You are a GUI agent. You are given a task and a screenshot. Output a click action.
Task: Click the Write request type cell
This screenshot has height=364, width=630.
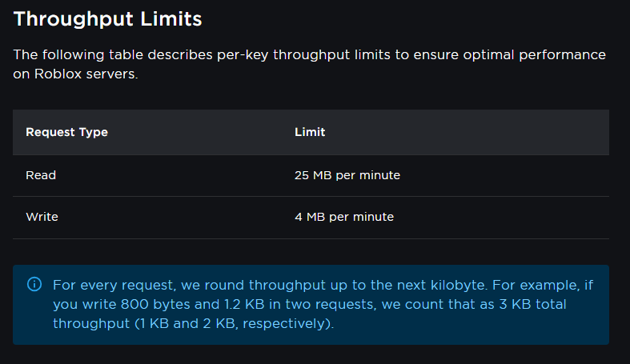(x=42, y=217)
